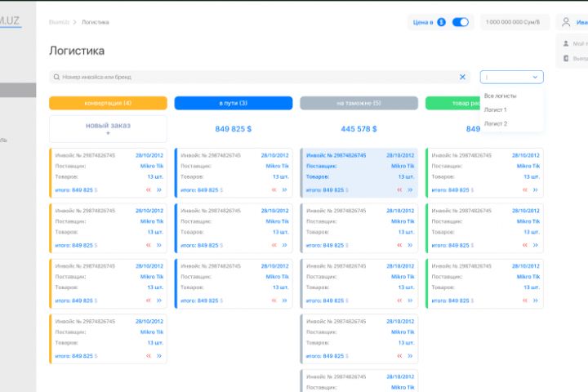Choose 'Все логисты' option
The image size is (588, 392).
click(x=500, y=96)
